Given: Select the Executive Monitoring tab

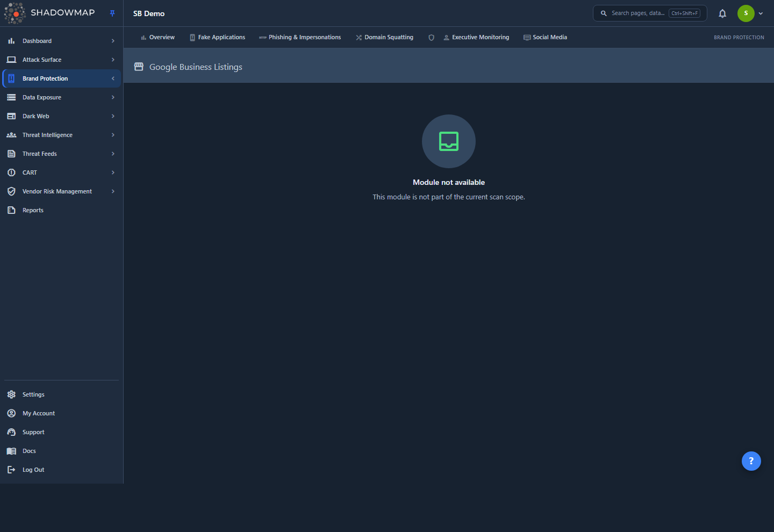Looking at the screenshot, I should point(476,38).
